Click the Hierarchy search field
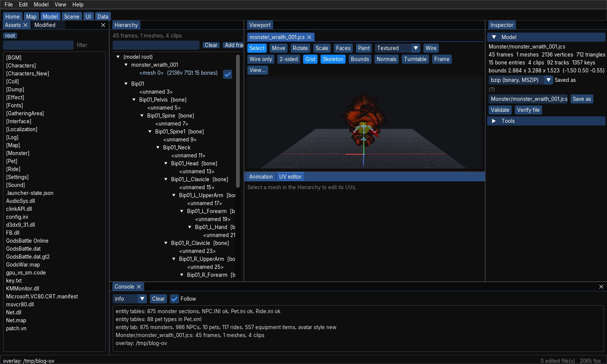The width and height of the screenshot is (607, 364). [x=156, y=45]
